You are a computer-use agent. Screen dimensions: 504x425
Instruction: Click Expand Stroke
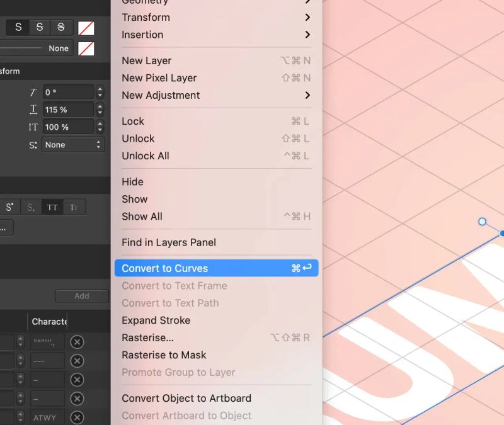coord(156,320)
